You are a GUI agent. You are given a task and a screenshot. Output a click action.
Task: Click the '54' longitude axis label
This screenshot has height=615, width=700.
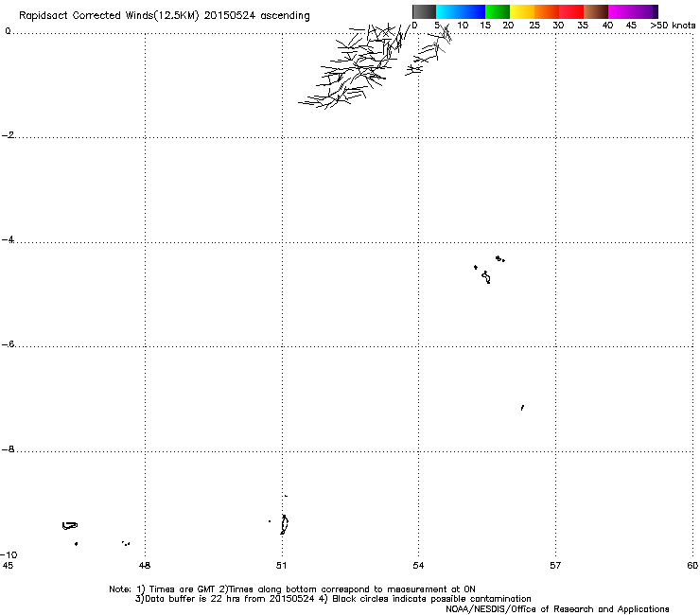pos(418,566)
